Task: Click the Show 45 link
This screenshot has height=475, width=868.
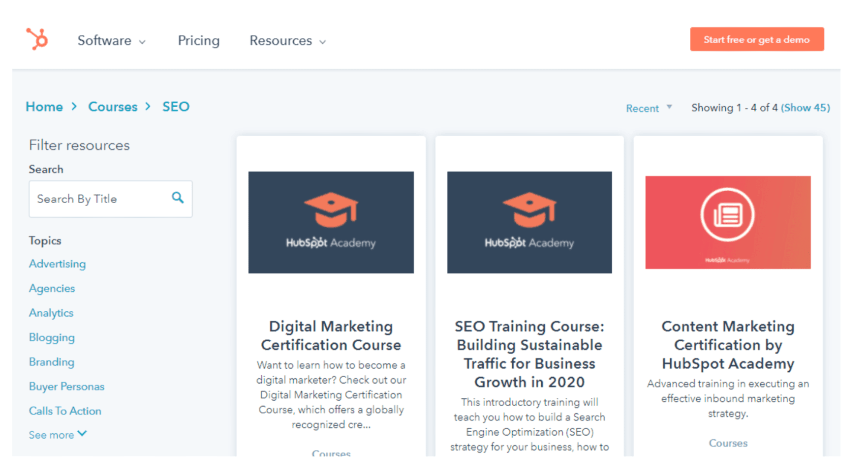Action: (806, 108)
